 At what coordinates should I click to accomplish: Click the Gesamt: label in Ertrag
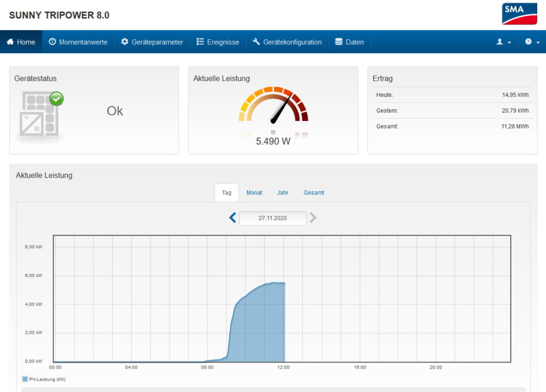(387, 126)
